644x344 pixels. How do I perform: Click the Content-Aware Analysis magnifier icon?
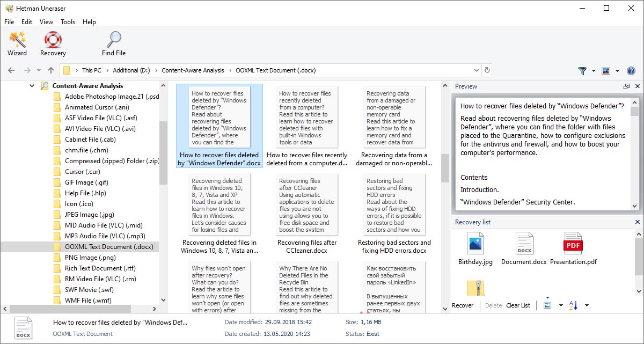pos(45,86)
